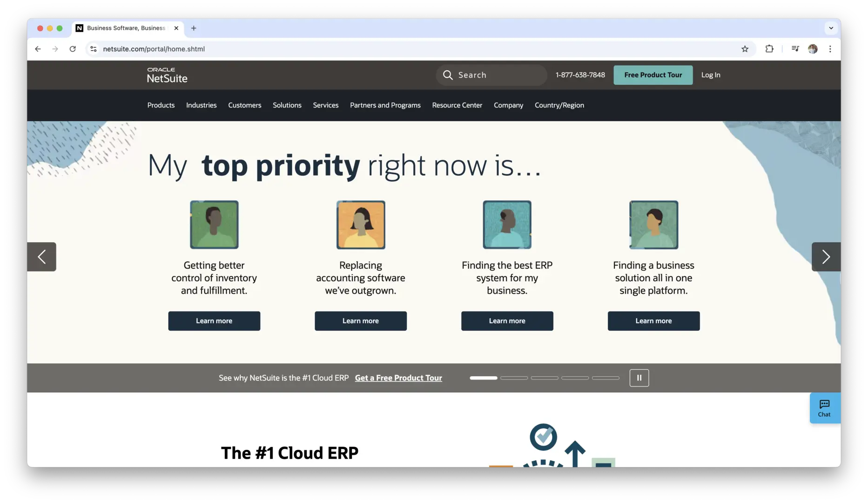
Task: Select the replacing accounting software avatar image
Action: tap(361, 225)
